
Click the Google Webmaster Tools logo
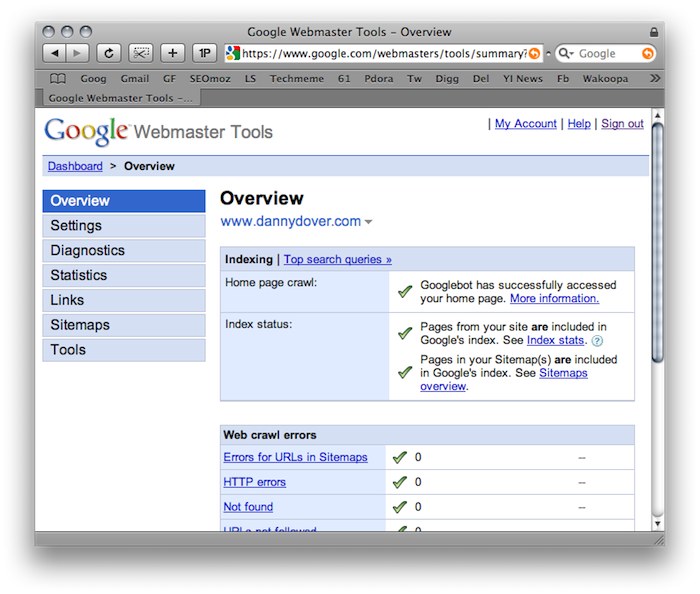[x=158, y=131]
